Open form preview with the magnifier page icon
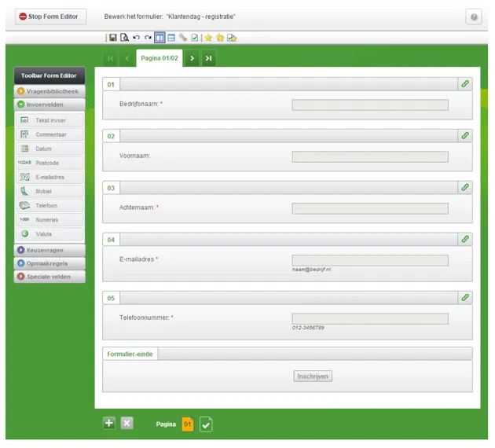 tap(124, 38)
